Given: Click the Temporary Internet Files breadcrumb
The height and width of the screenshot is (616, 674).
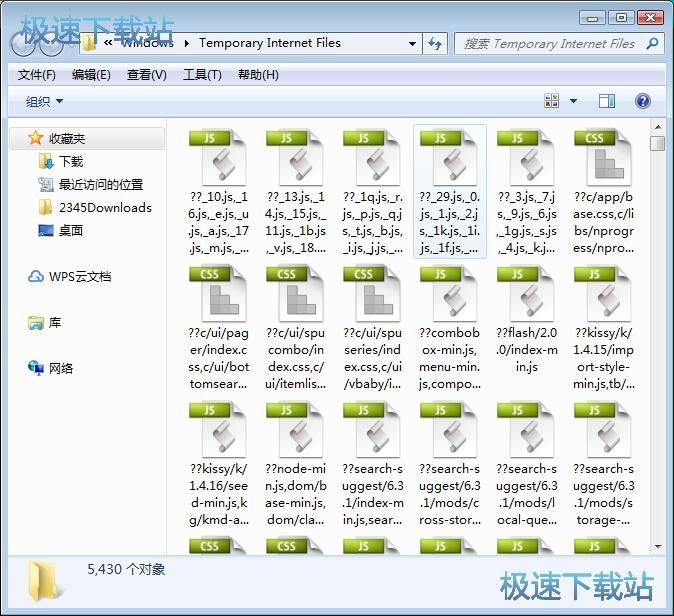Looking at the screenshot, I should 270,43.
